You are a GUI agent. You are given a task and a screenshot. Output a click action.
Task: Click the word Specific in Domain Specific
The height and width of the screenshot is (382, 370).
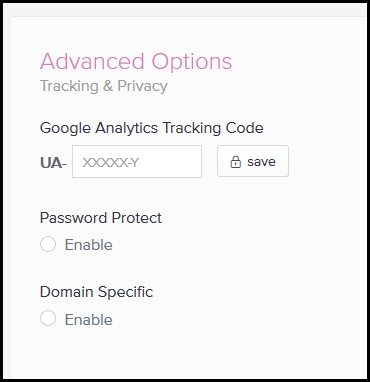point(125,293)
